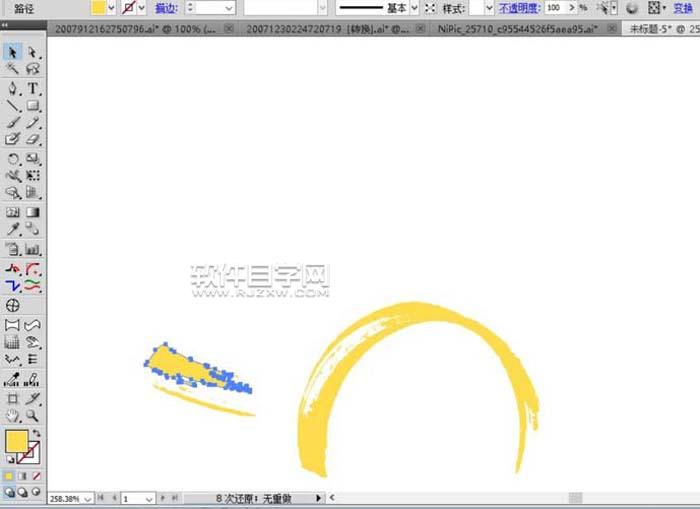Select the Scale tool

[32, 159]
